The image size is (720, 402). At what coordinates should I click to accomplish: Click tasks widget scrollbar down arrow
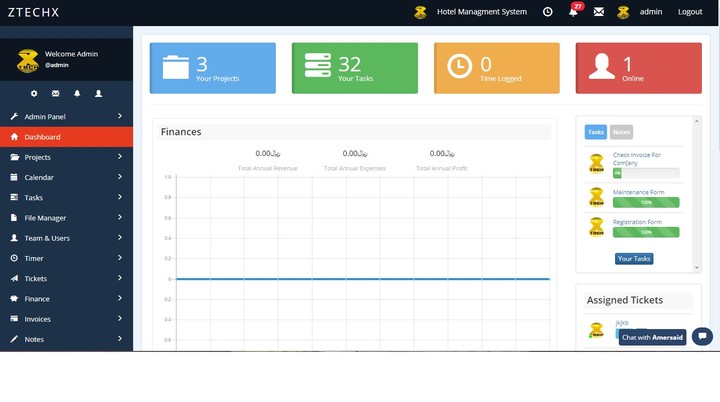[697, 267]
